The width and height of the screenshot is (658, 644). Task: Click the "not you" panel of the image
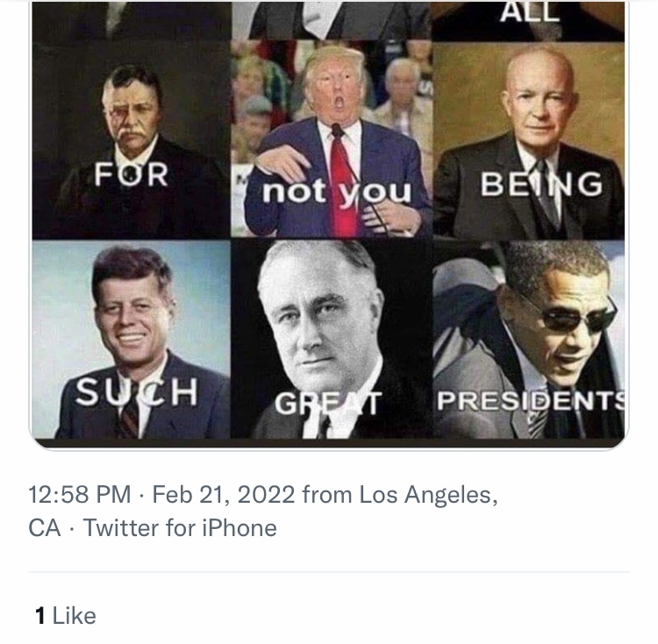pos(332,140)
